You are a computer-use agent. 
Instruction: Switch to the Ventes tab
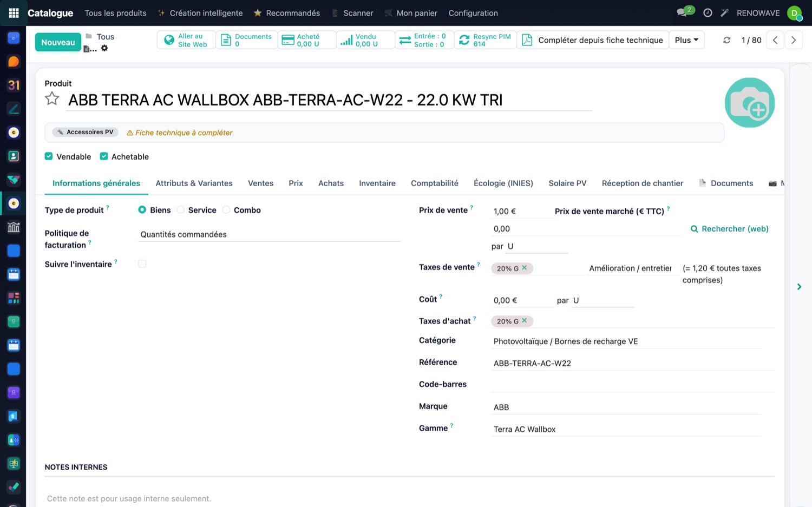click(x=260, y=183)
